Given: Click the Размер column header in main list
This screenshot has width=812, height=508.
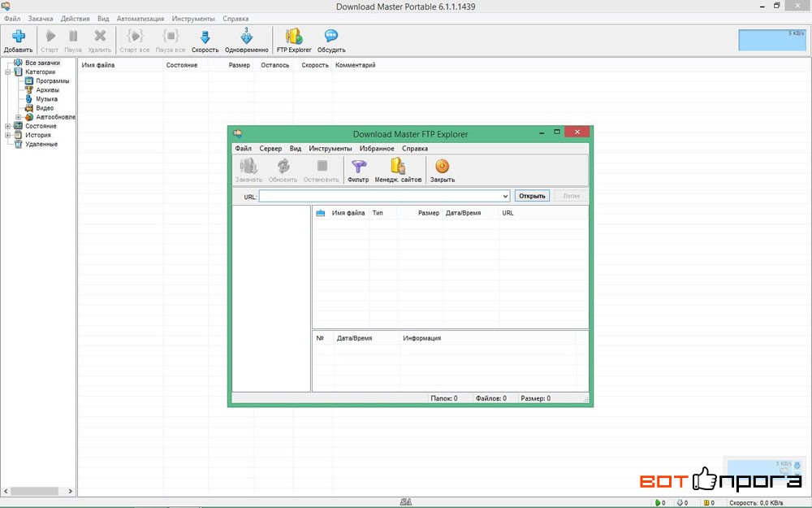Looking at the screenshot, I should pyautogui.click(x=240, y=65).
